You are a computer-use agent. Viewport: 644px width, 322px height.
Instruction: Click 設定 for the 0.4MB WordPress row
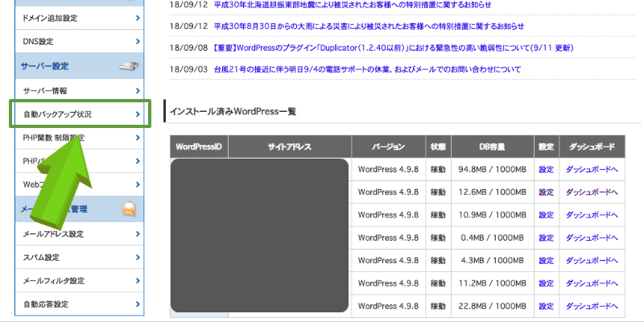(547, 237)
